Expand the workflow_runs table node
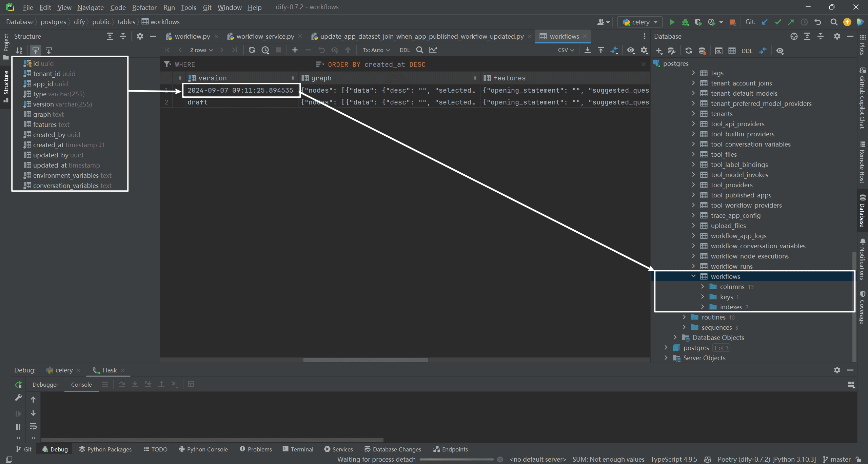 coord(693,266)
